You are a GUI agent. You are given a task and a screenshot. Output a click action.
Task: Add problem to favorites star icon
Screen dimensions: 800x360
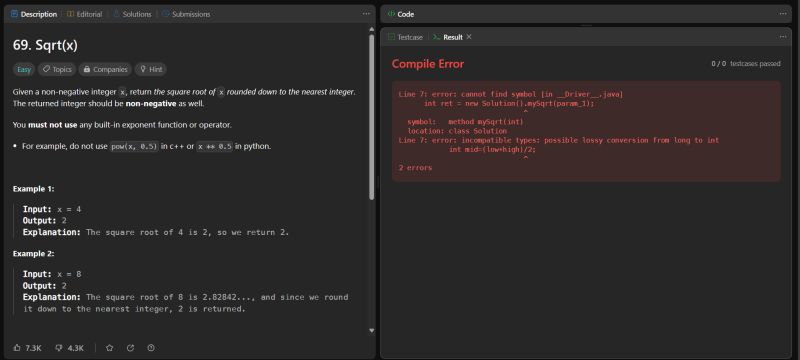[109, 348]
